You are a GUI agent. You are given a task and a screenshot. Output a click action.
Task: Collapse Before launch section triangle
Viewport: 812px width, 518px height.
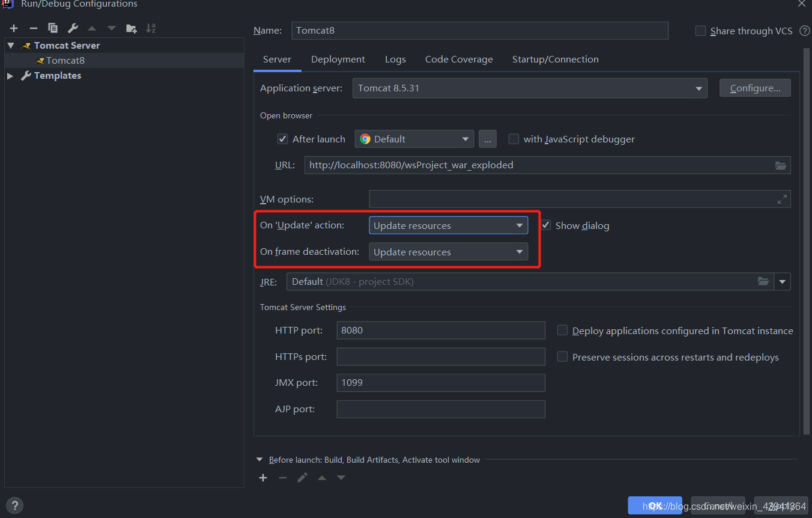[x=260, y=460]
